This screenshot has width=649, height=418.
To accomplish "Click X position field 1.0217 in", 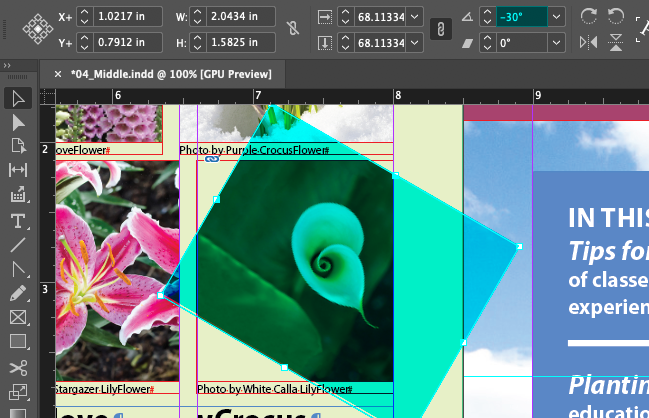I will [127, 17].
